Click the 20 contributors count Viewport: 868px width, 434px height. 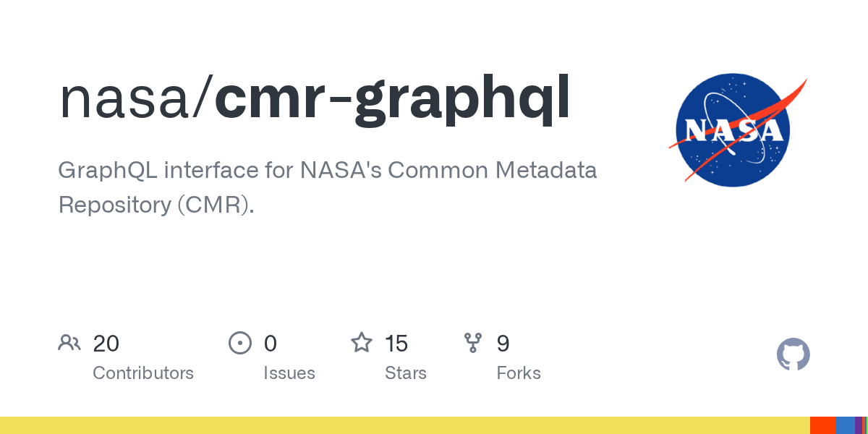[x=106, y=343]
